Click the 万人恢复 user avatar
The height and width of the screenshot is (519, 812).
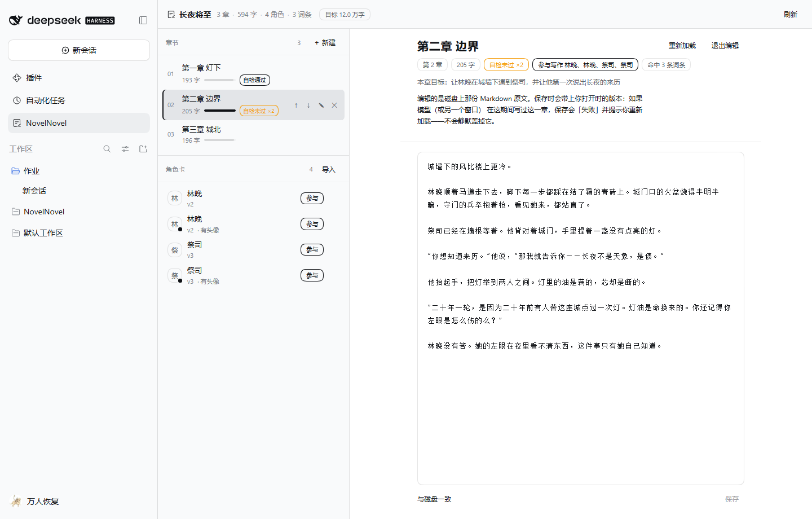click(16, 501)
